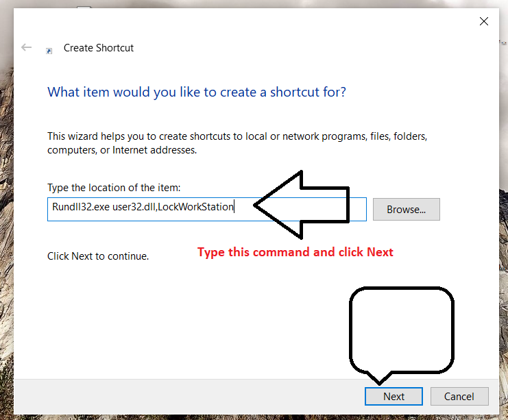Click the Next button
508x420 pixels.
[394, 396]
